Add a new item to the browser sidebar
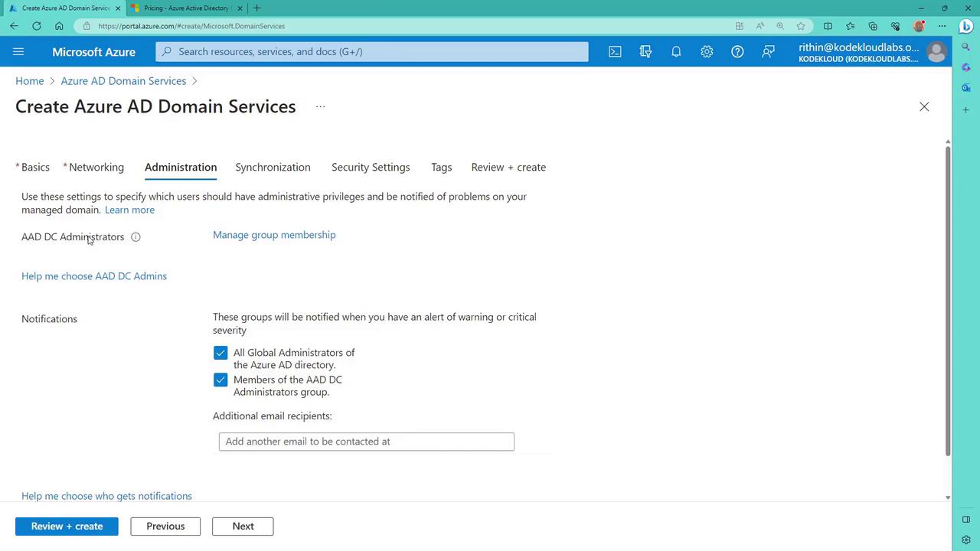This screenshot has height=551, width=980. (966, 110)
